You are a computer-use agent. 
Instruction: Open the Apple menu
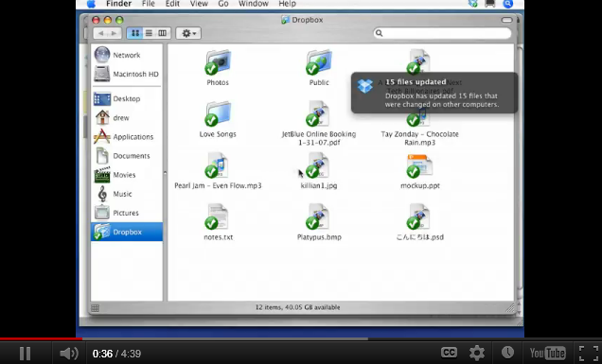(91, 4)
